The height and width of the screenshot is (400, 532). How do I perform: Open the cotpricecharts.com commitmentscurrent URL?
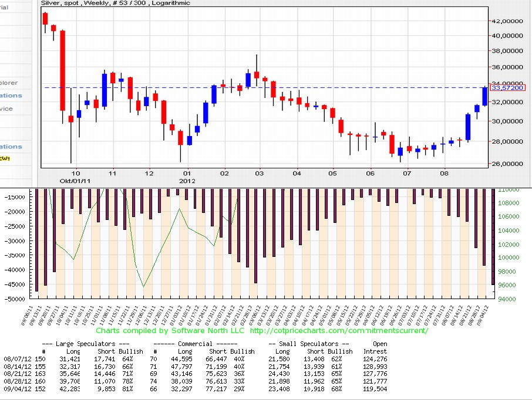click(339, 331)
